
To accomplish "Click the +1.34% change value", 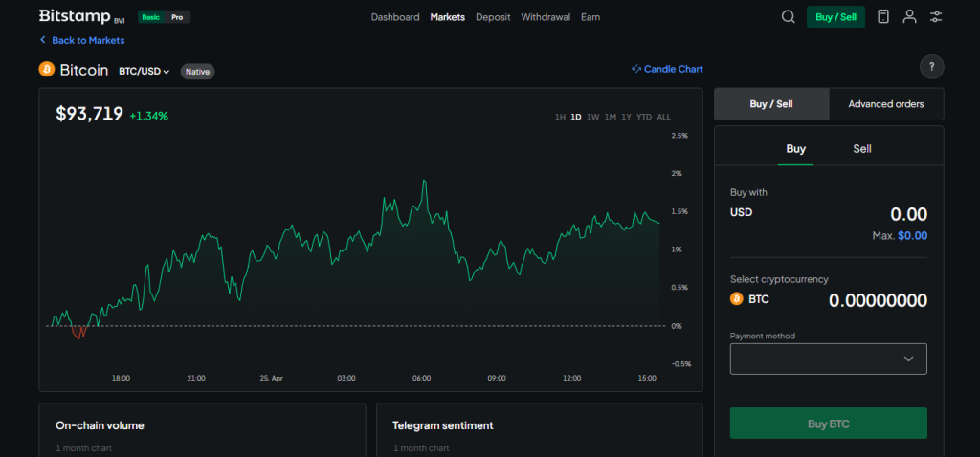I will pos(148,116).
